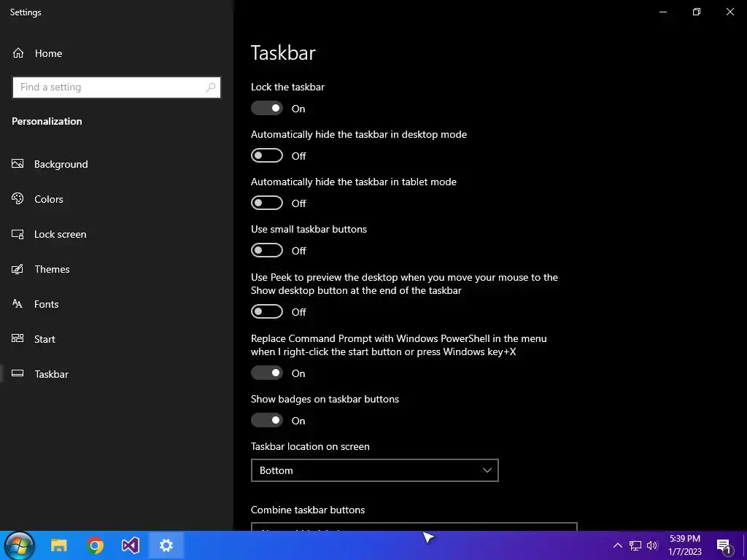This screenshot has width=747, height=560.
Task: Click the volume speaker icon
Action: (652, 545)
